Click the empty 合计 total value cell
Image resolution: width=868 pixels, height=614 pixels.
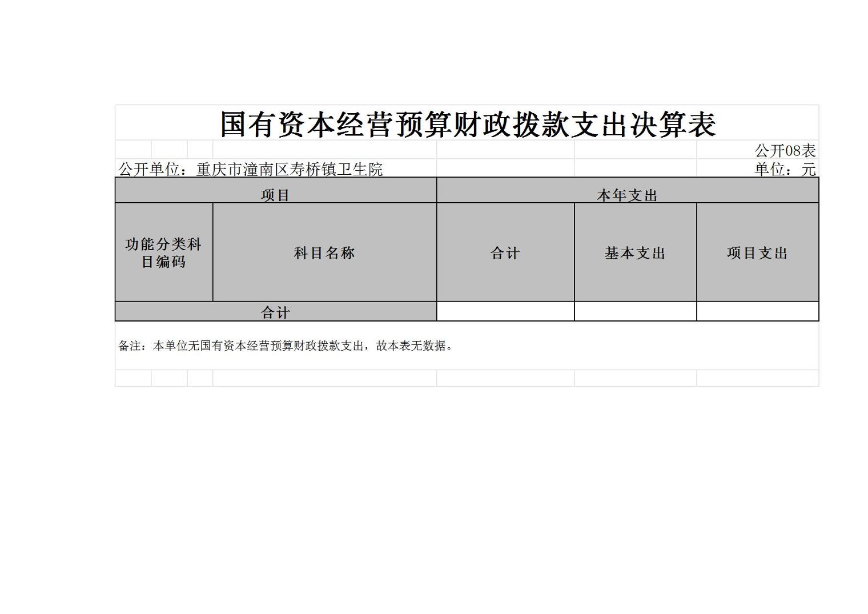505,311
